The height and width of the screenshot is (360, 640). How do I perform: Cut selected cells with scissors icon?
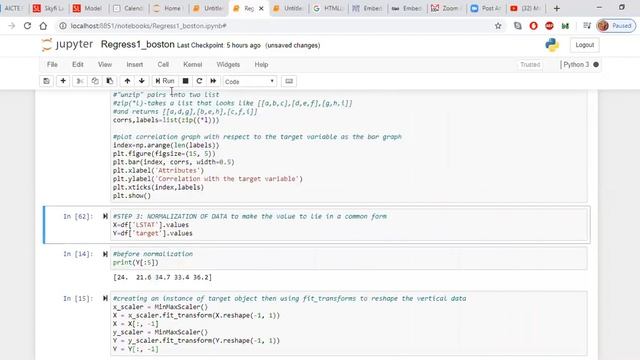click(80, 81)
